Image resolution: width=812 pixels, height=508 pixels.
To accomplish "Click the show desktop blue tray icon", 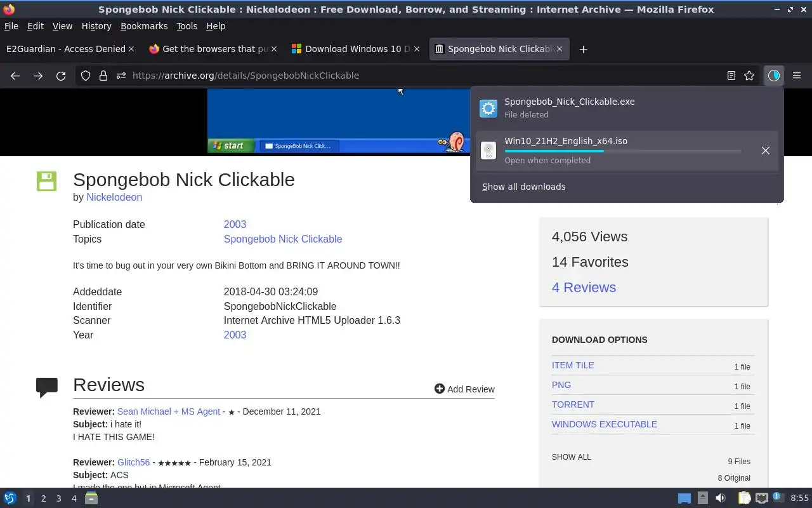I will click(x=684, y=498).
